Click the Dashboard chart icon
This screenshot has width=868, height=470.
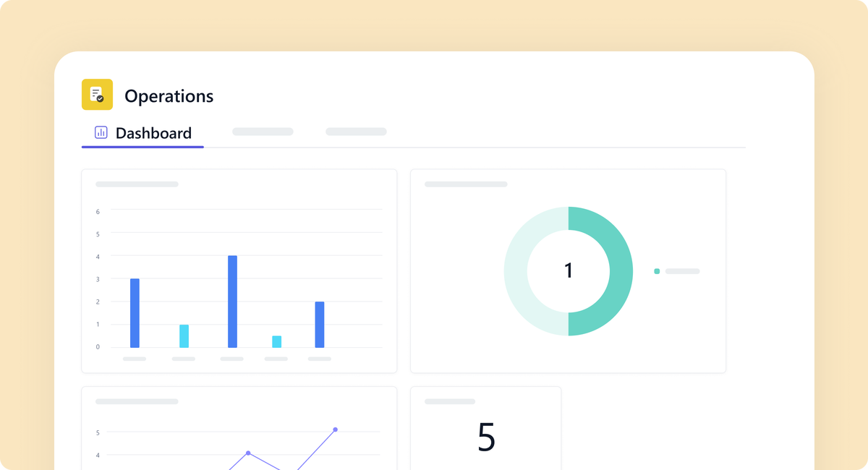click(101, 132)
